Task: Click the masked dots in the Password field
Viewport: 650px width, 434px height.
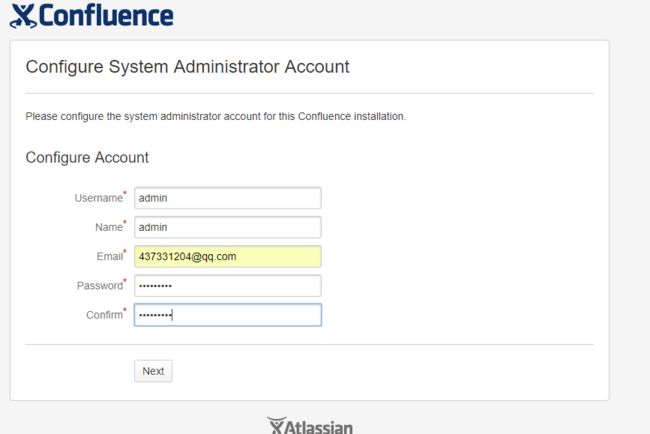Action: 155,286
